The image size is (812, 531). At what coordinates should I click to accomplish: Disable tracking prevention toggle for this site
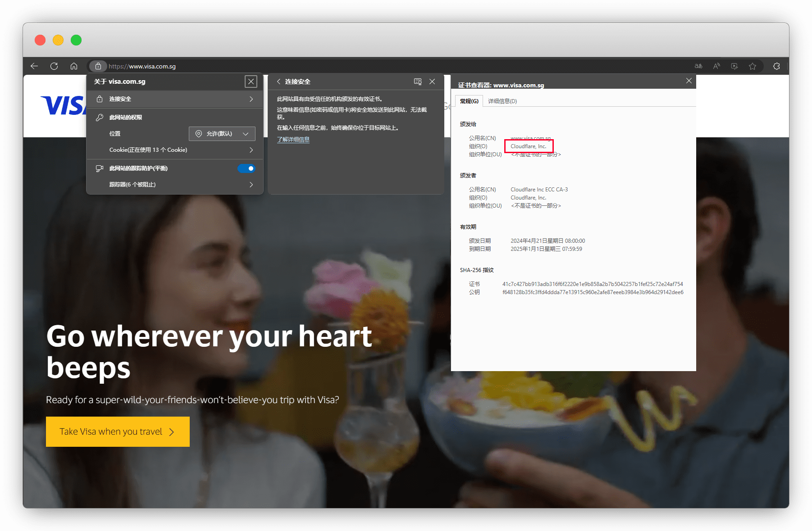246,168
